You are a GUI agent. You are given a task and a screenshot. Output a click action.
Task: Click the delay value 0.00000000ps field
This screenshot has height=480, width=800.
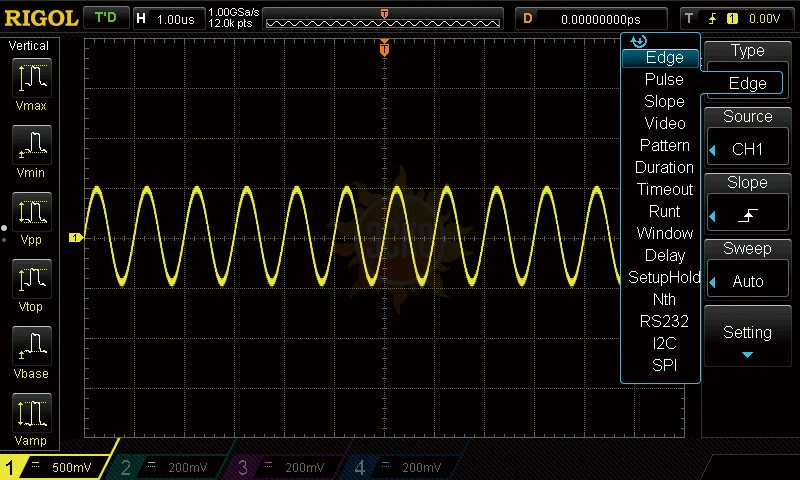tap(601, 19)
